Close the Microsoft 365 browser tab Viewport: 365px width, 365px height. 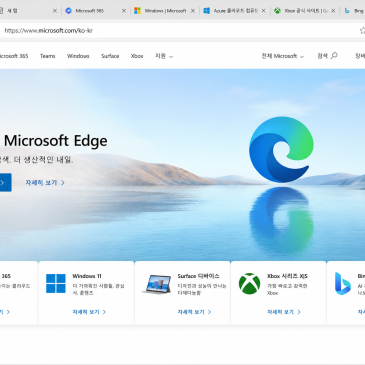point(124,11)
